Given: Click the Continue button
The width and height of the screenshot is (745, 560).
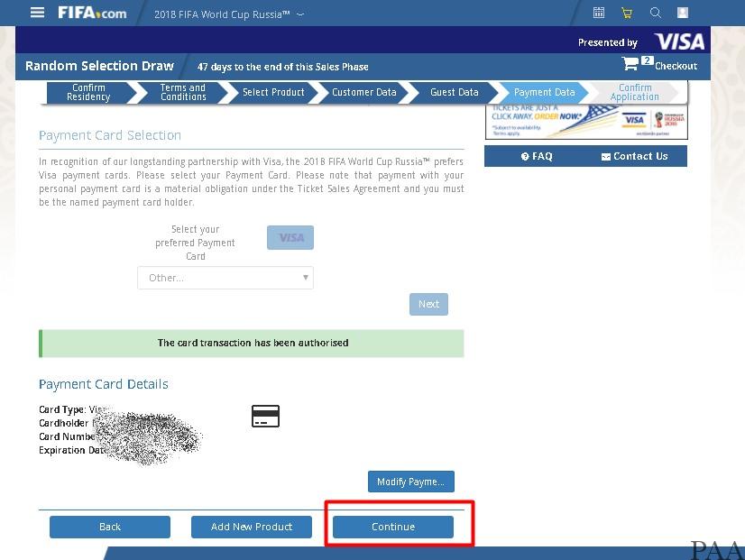Looking at the screenshot, I should click(x=393, y=527).
